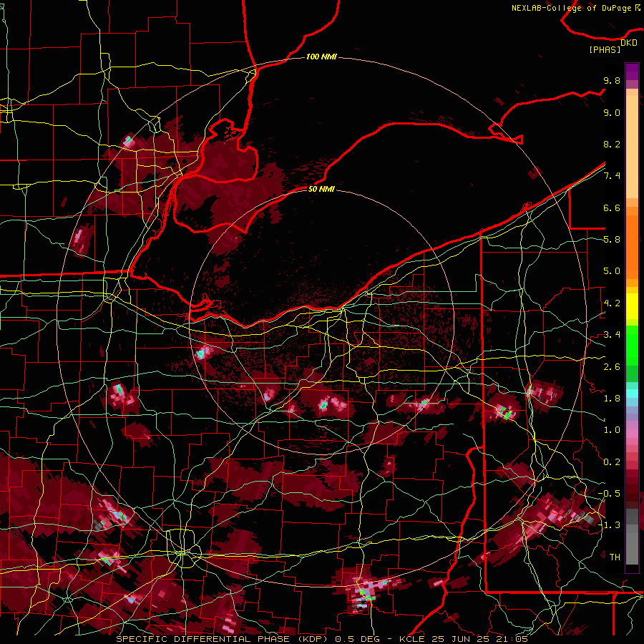This screenshot has width=644, height=644.
Task: Click the 3.4 scale value
Action: click(612, 335)
